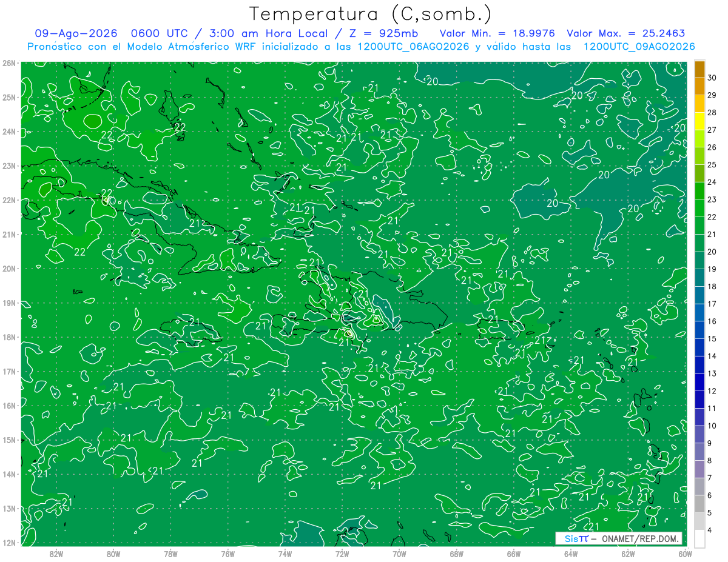Click the yellow swatch between 27 and 28

coord(699,121)
